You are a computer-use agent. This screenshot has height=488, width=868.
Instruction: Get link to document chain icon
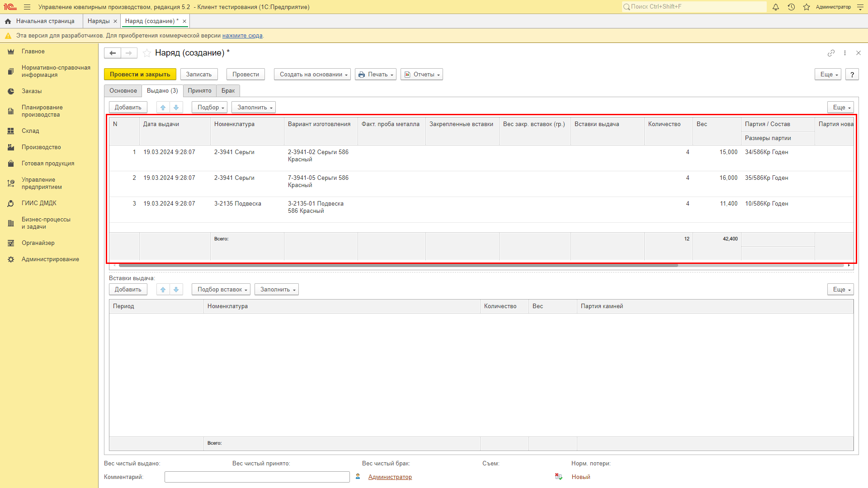point(831,53)
